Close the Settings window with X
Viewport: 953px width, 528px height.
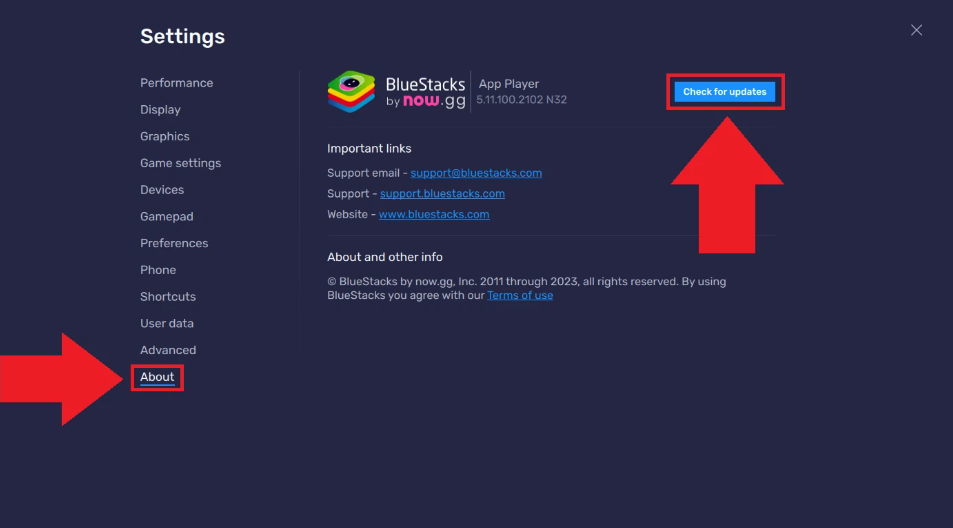(916, 30)
